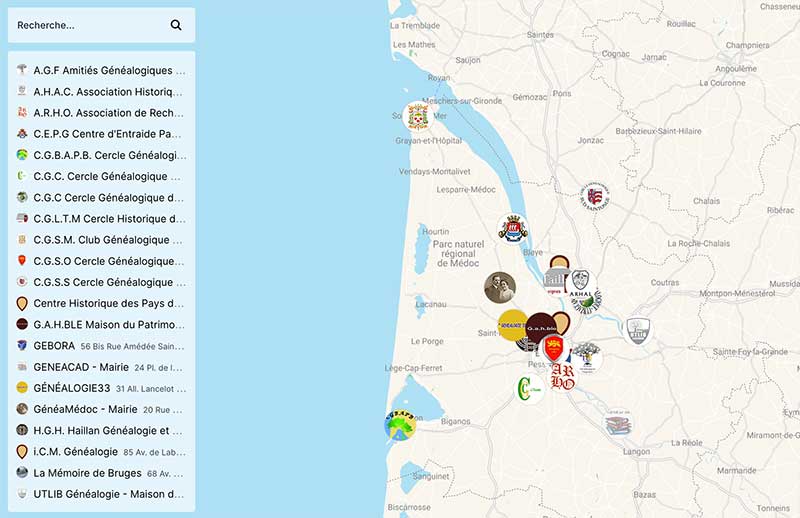The height and width of the screenshot is (518, 800).
Task: Open the red AR HO map marker
Action: click(563, 377)
